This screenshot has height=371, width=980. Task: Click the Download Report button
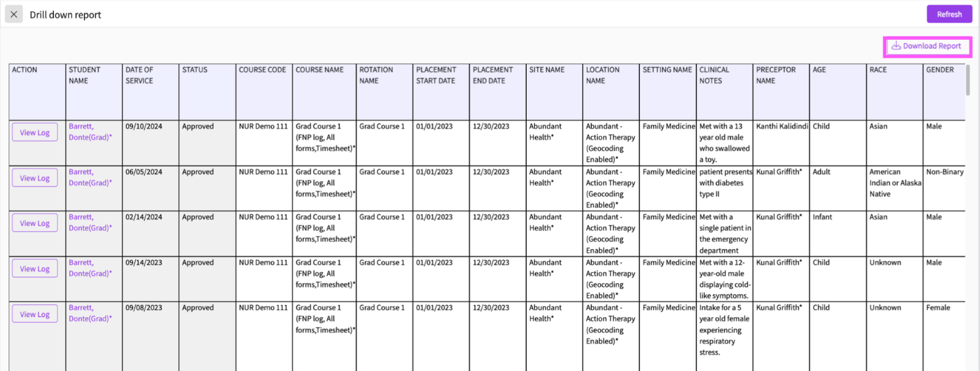click(927, 46)
